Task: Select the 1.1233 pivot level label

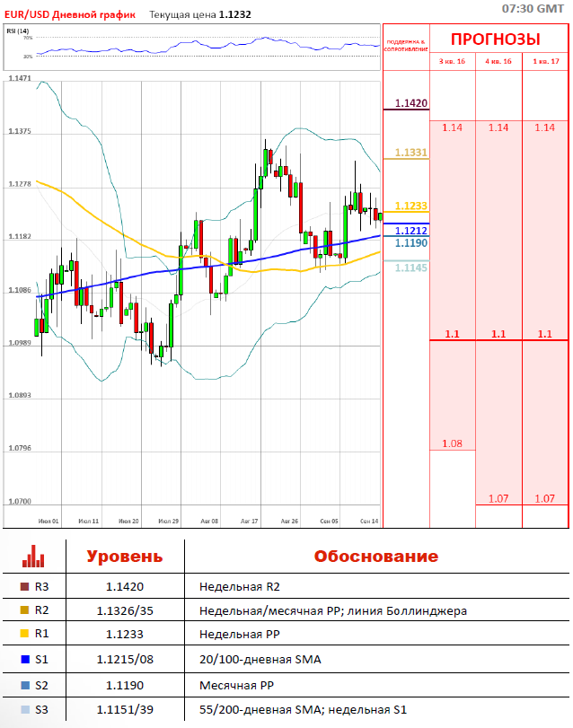Action: point(411,206)
